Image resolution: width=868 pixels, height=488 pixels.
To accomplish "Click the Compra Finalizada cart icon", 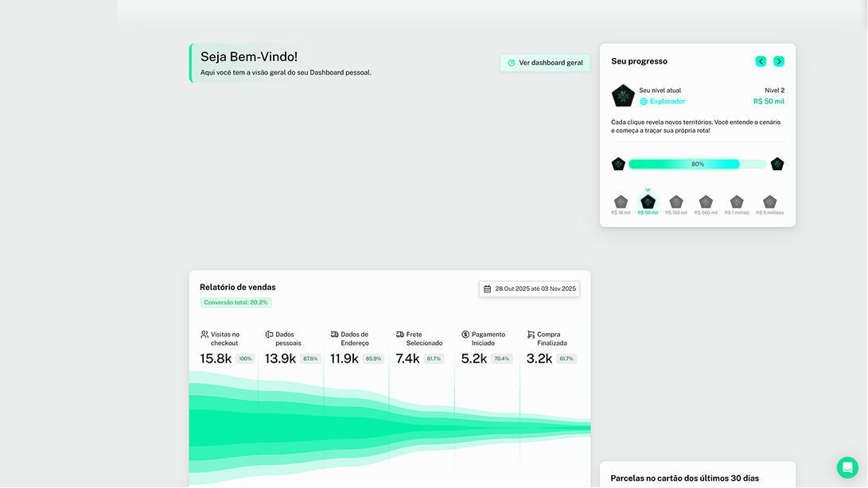I will 529,334.
